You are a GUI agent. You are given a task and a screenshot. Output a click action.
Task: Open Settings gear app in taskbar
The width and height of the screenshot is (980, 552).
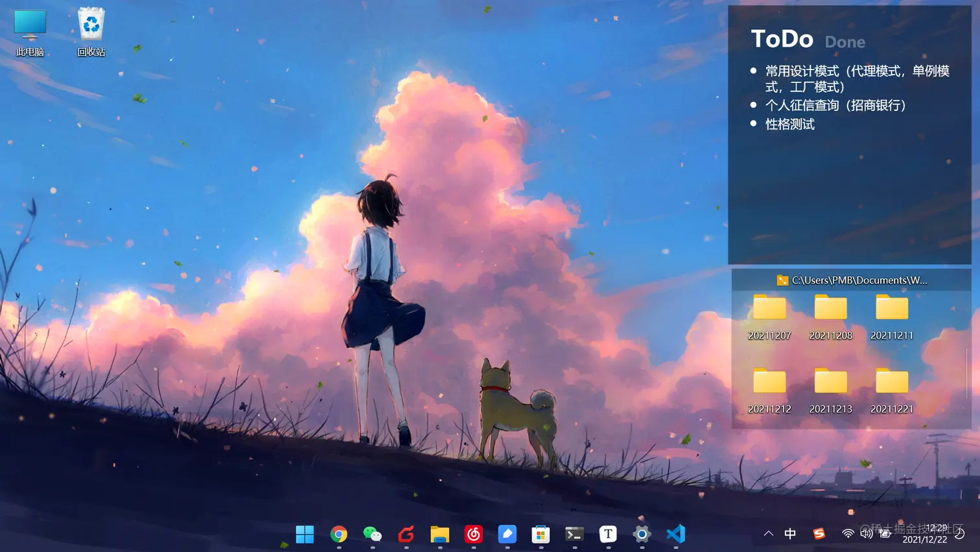click(x=642, y=534)
